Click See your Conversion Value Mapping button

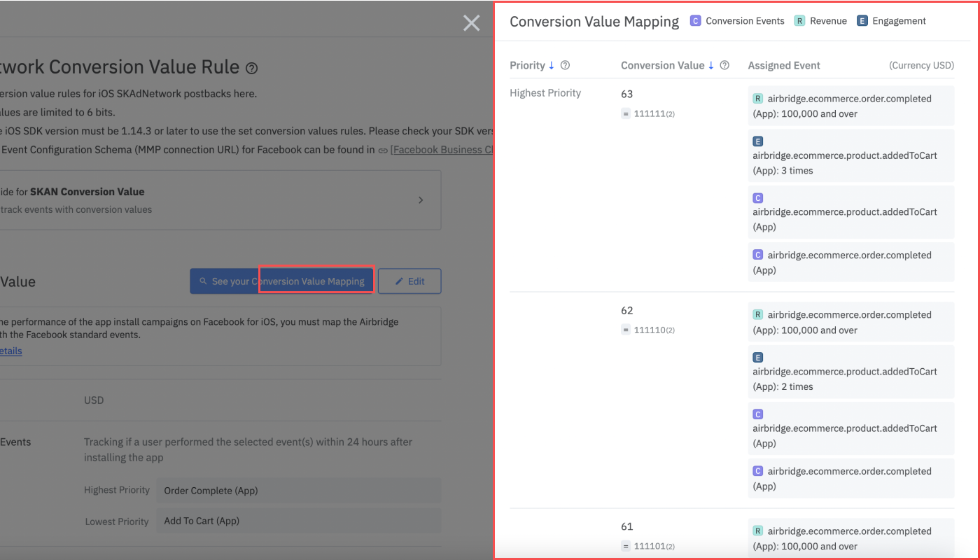click(x=282, y=281)
